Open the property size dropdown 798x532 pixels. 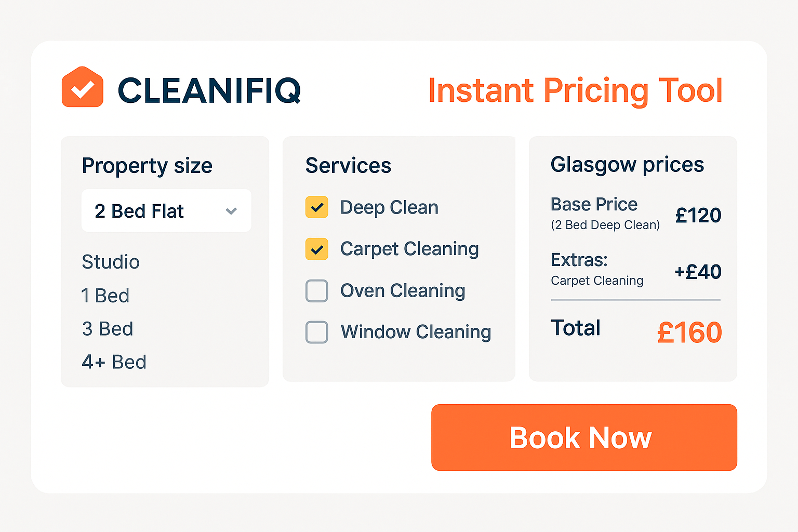point(166,211)
